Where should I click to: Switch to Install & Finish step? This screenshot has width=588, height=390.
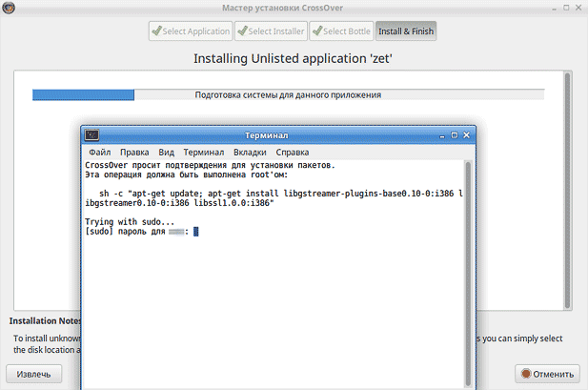(406, 31)
